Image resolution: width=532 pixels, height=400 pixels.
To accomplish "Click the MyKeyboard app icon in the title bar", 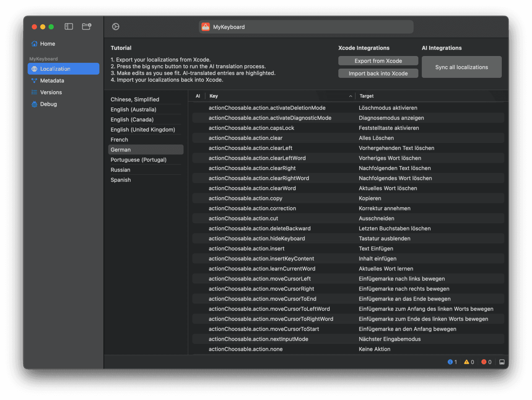I will pyautogui.click(x=205, y=27).
